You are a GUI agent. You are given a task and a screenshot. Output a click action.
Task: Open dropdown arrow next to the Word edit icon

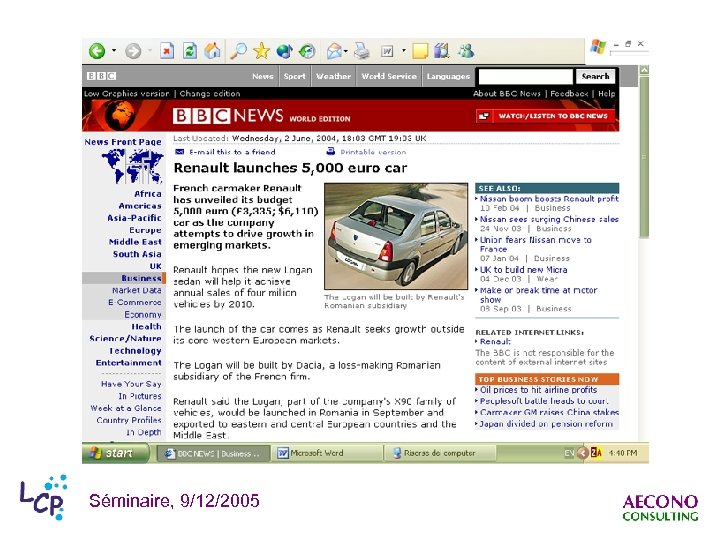tap(404, 51)
